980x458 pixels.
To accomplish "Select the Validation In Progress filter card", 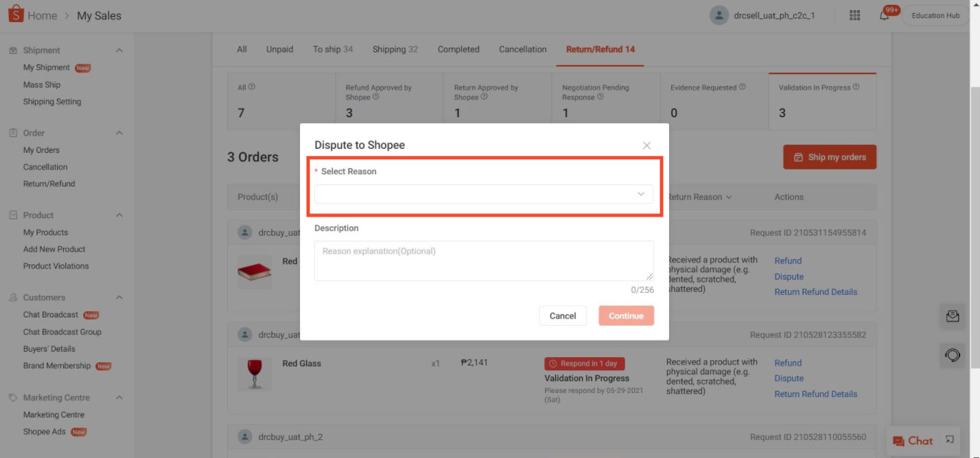I will tap(821, 100).
